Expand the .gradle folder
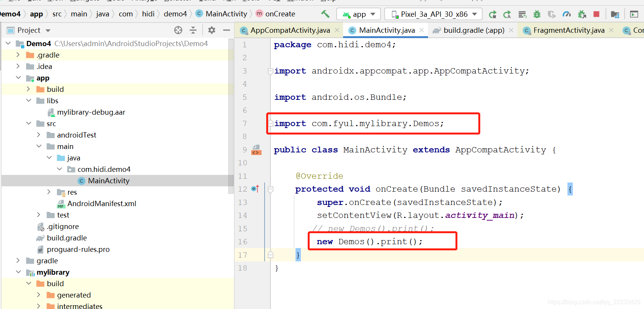 pos(18,55)
